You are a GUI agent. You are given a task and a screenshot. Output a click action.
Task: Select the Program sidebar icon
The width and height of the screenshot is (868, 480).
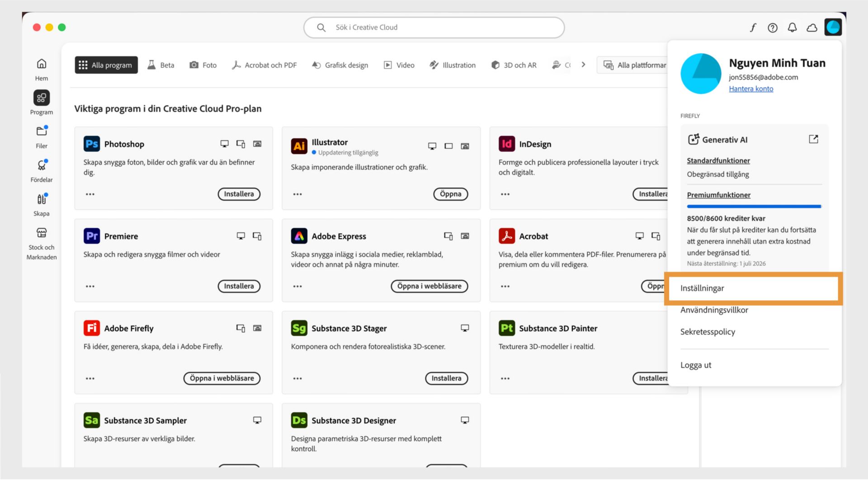click(42, 98)
